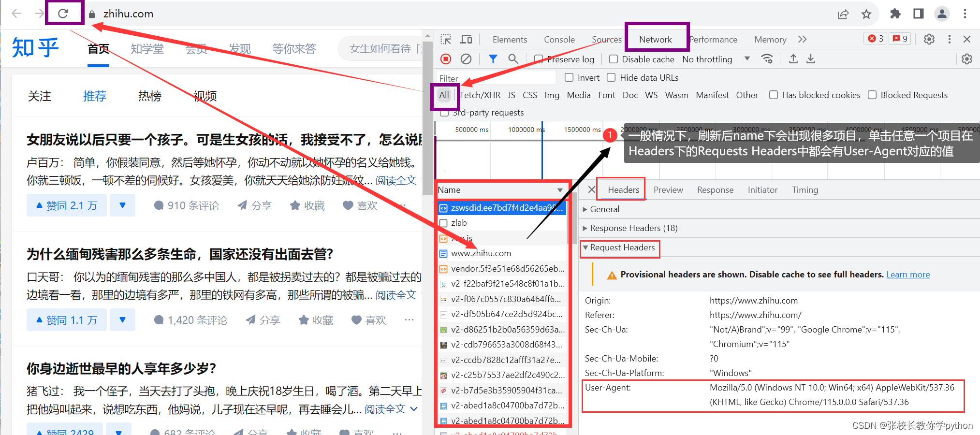
Task: Stop recording network log
Action: click(446, 59)
